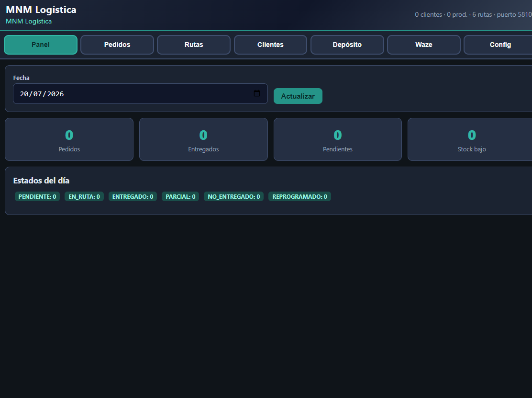Select the ENTREGADO: 0 status badge
Viewport: 532px width, 398px height.
[x=133, y=197]
